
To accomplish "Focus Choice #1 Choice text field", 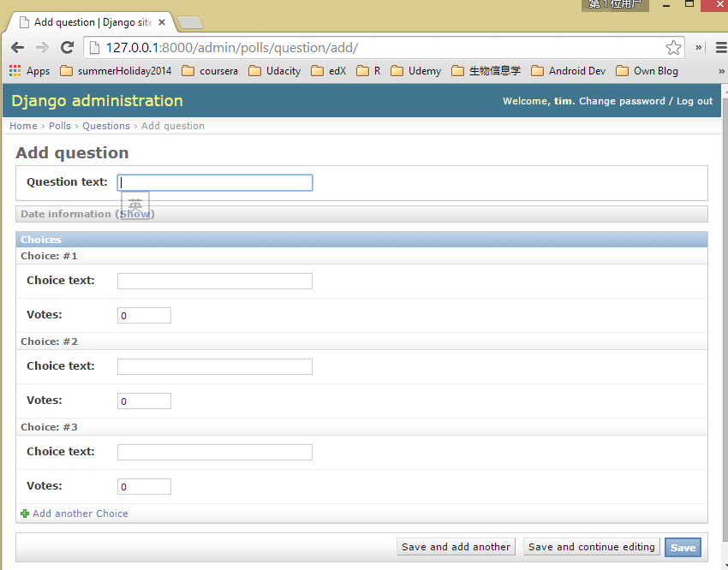I will [215, 281].
